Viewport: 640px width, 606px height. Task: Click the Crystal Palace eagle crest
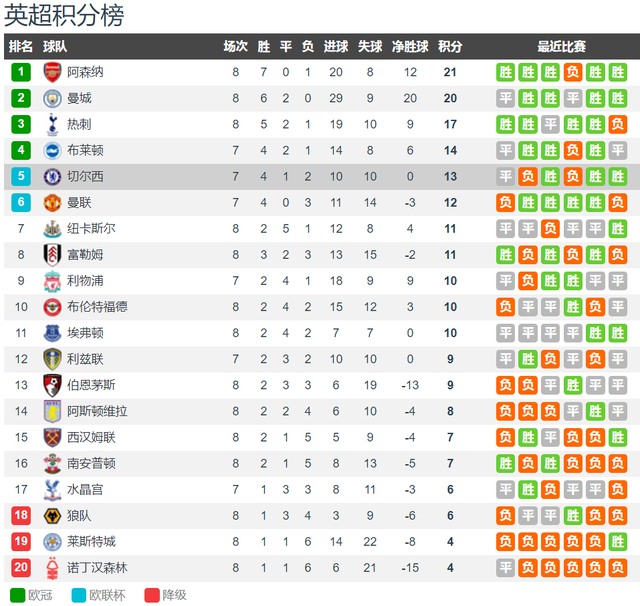pyautogui.click(x=52, y=490)
